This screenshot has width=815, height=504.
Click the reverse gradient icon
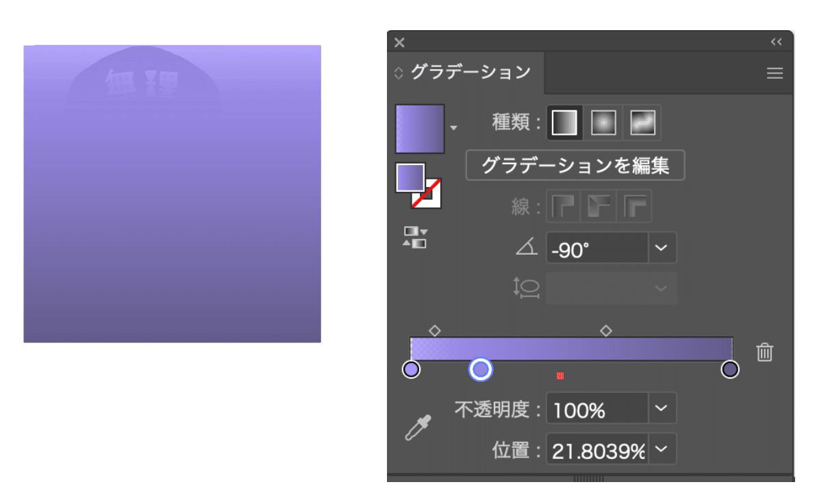(415, 237)
